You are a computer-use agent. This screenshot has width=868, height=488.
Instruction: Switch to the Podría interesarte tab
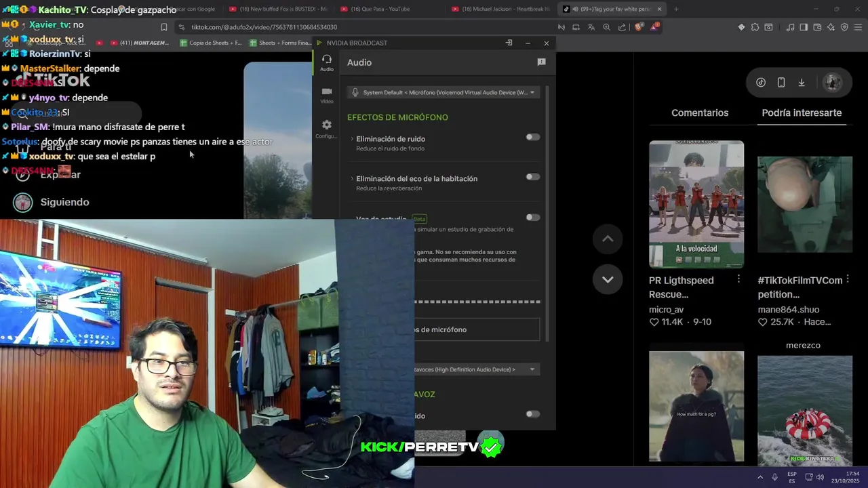[802, 113]
